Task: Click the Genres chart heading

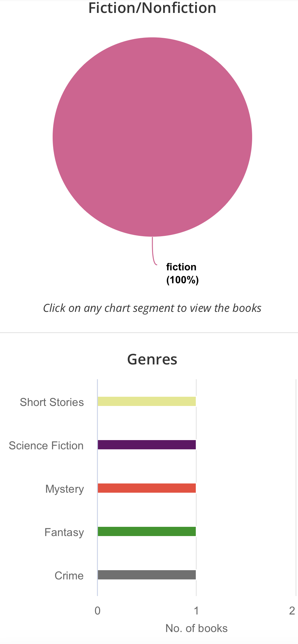Action: 152,359
